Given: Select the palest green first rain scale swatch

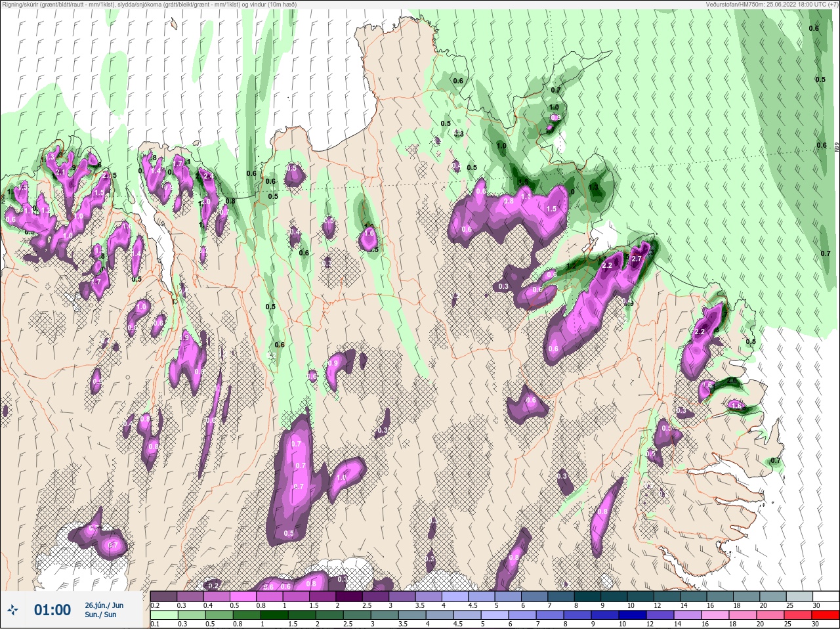Looking at the screenshot, I should coord(165,615).
